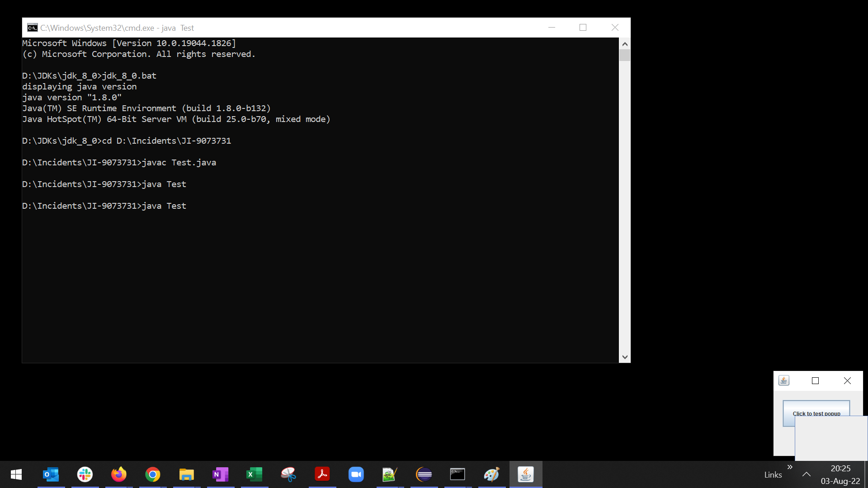Screen dimensions: 868x488
Task: Open Excel from the taskbar
Action: click(254, 474)
